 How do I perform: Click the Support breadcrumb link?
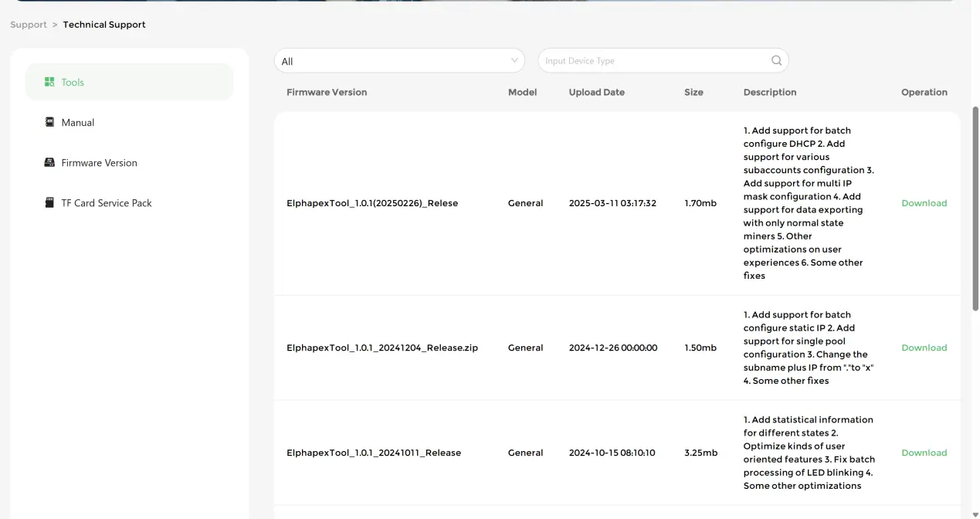coord(29,25)
